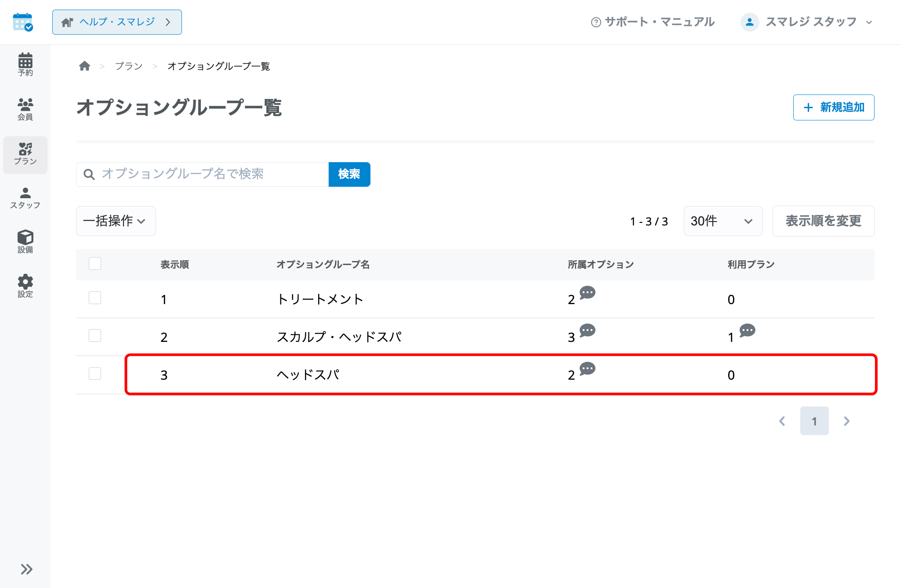Expand the sidebar with double-chevron icon
Viewport: 900px width, 588px height.
(x=26, y=569)
